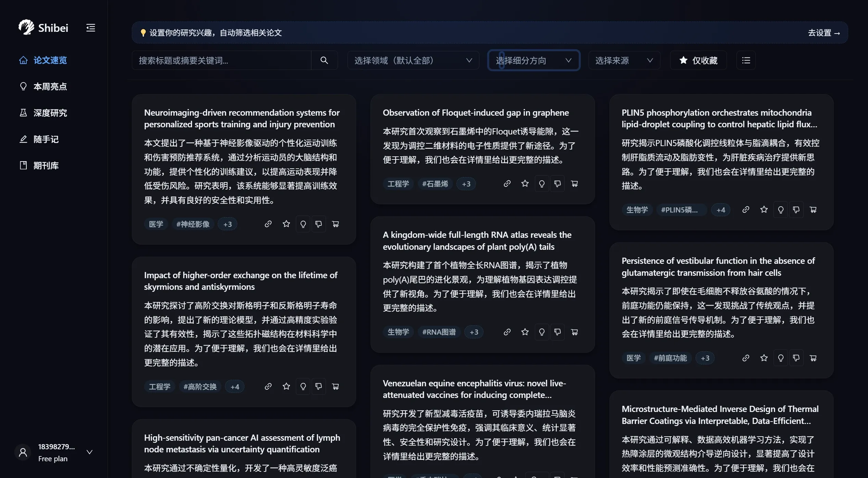868x478 pixels.
Task: Click the search magnifier icon
Action: pos(324,60)
